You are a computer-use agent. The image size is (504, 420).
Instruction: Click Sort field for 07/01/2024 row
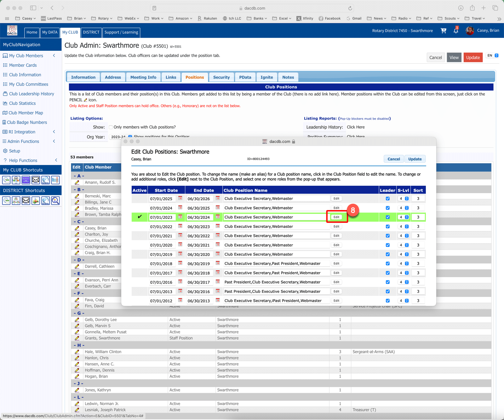coord(418,208)
